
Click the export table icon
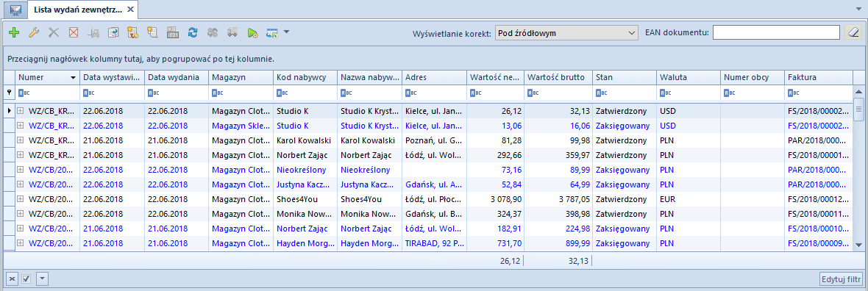pyautogui.click(x=272, y=33)
